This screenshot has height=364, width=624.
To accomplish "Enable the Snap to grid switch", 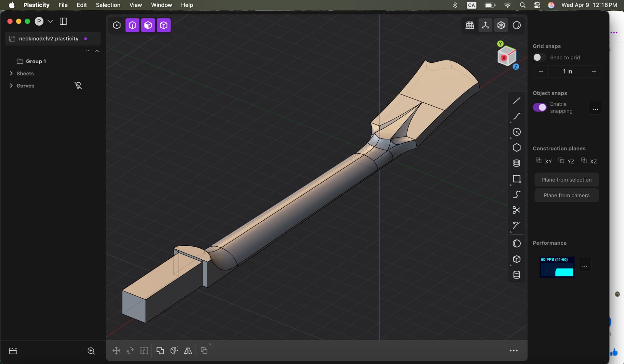I will 539,58.
